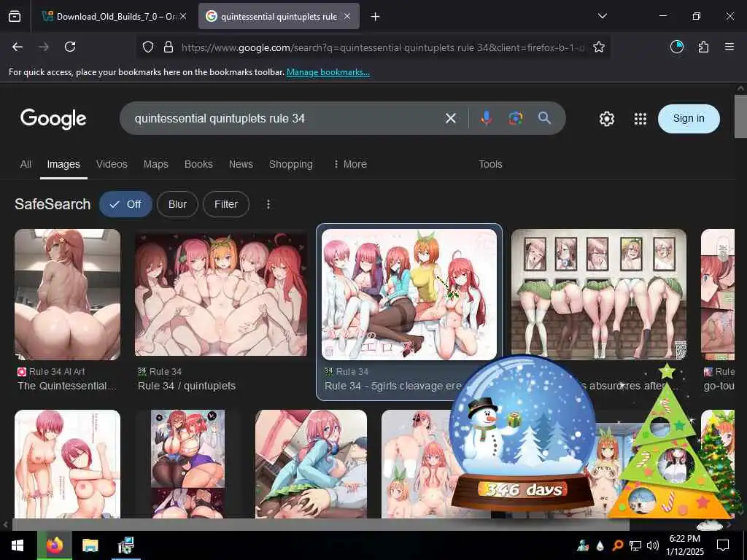
Task: Clear the search query with X
Action: tap(451, 118)
